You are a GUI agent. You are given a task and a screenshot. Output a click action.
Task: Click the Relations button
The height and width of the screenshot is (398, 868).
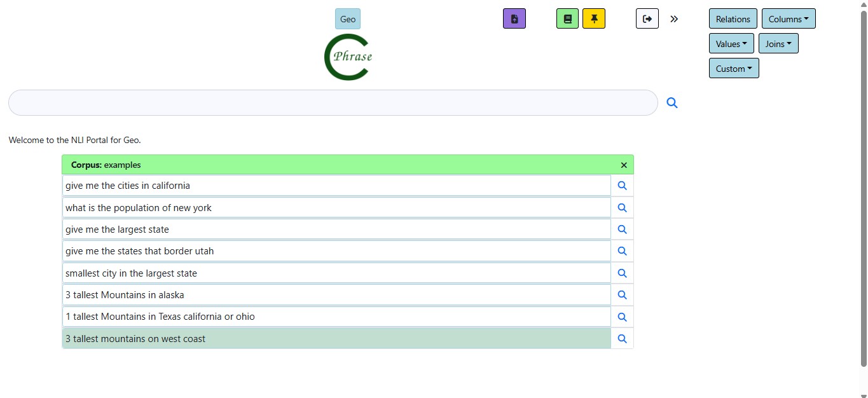(733, 19)
